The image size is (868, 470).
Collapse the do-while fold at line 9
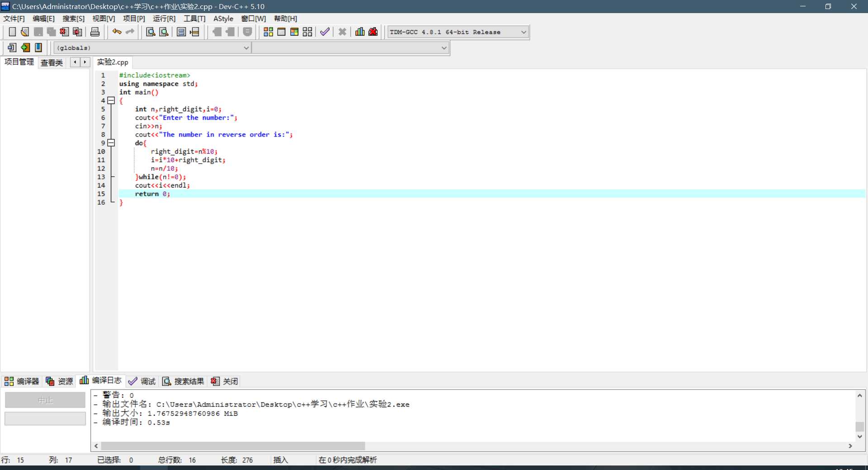[x=111, y=143]
